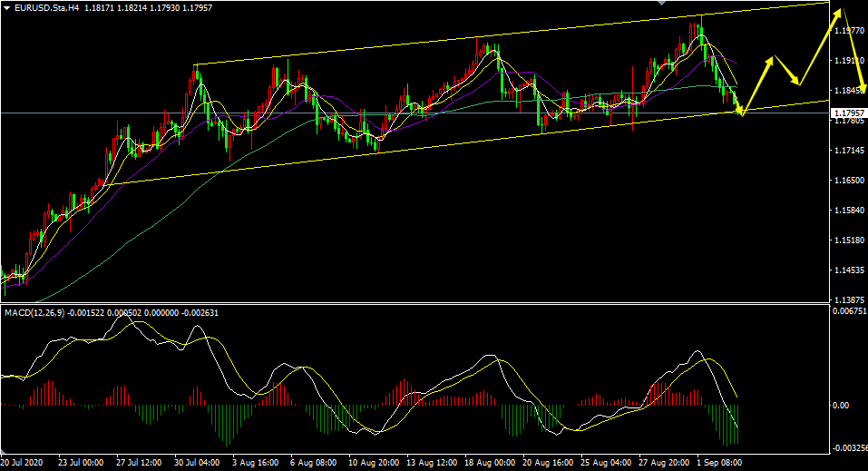868x471 pixels.
Task: Click the 10 Aug 20:00 time label
Action: coord(374,463)
